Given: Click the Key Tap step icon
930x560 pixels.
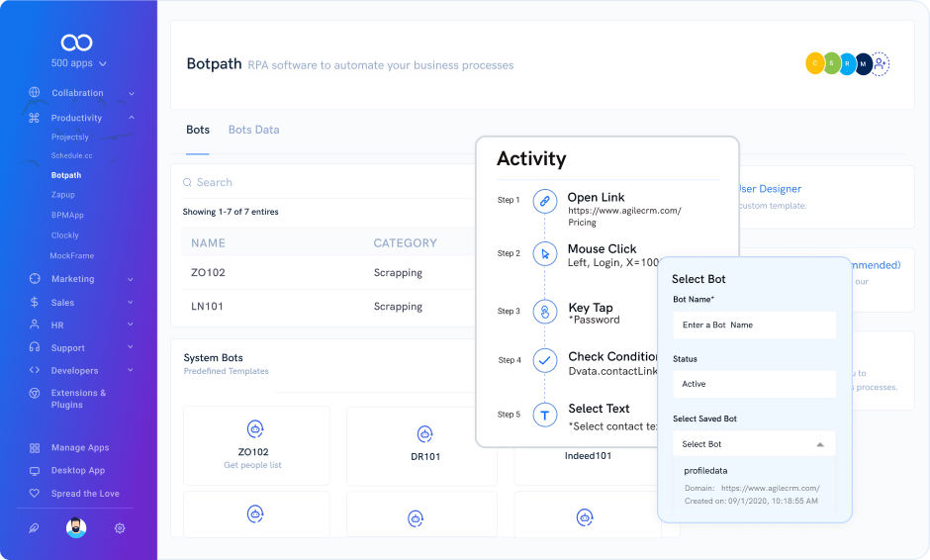Looking at the screenshot, I should pos(544,312).
